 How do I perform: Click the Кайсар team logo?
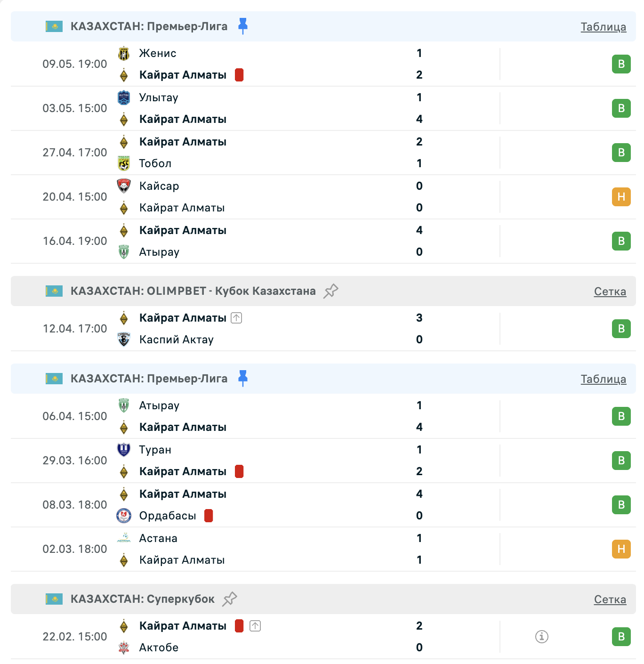click(124, 186)
